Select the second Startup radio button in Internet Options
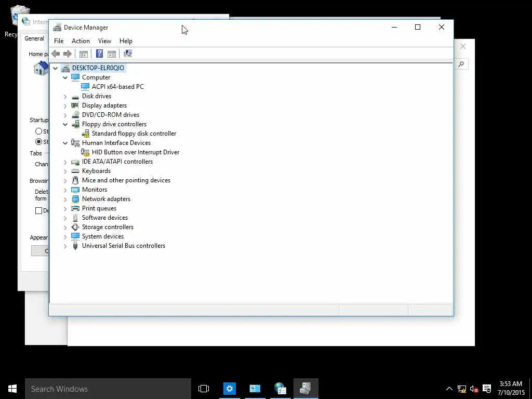Screen dimensions: 532x399 (x=38, y=141)
